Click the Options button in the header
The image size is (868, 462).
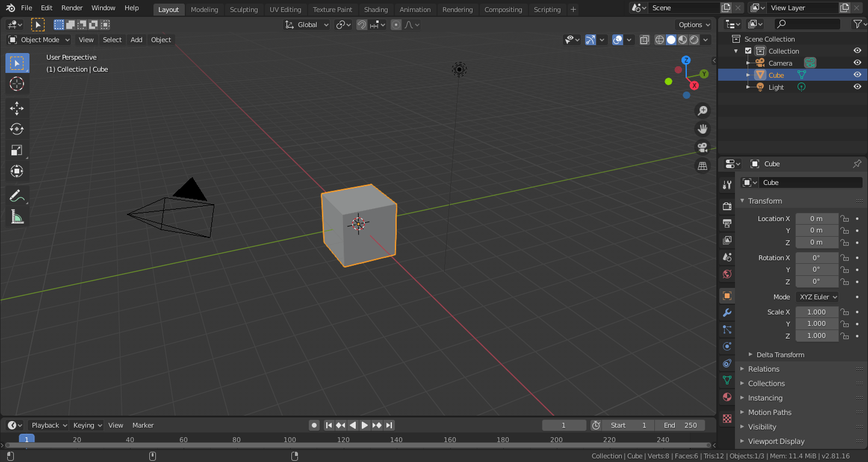pyautogui.click(x=693, y=24)
